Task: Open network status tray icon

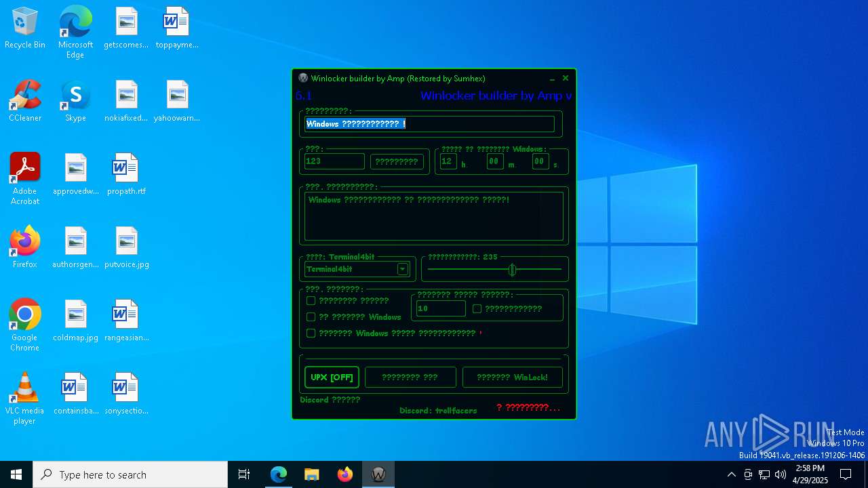Action: pyautogui.click(x=764, y=474)
